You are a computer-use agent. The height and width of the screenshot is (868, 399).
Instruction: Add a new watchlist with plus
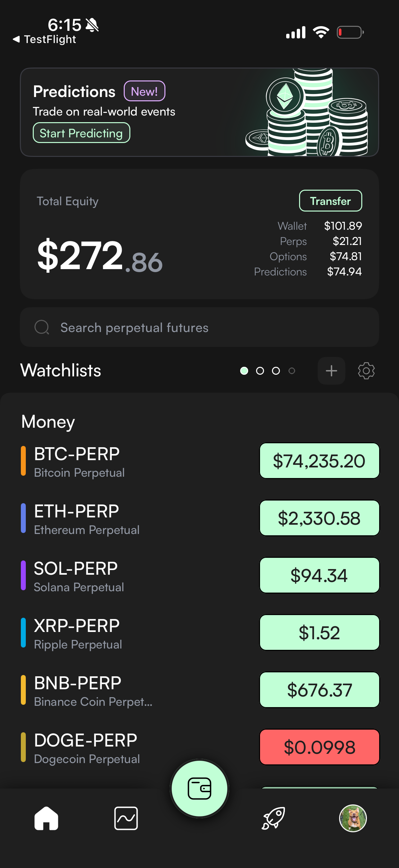pyautogui.click(x=331, y=371)
